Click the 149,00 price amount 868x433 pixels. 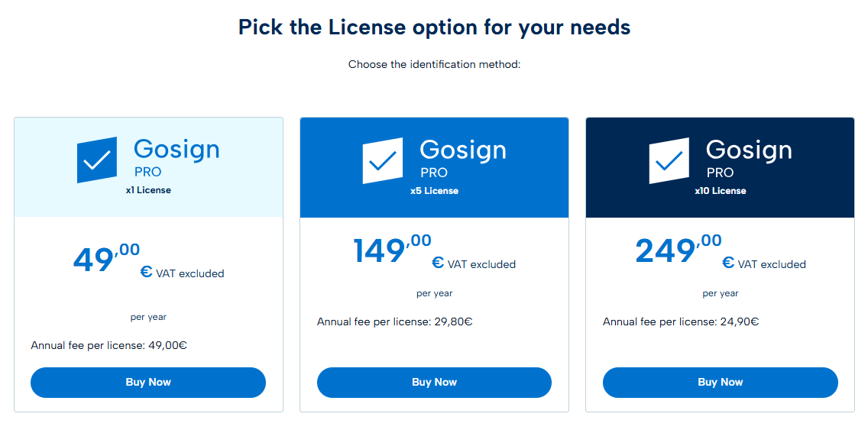(391, 250)
